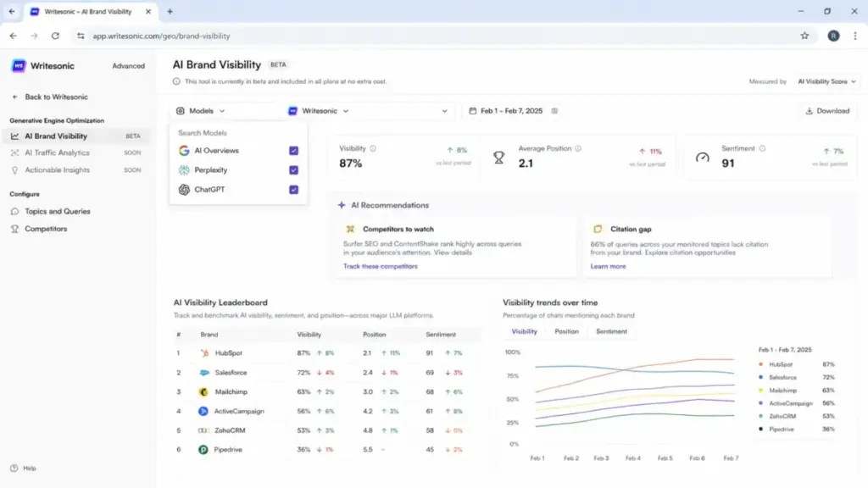Image resolution: width=868 pixels, height=488 pixels.
Task: Go back with the browser back arrow
Action: (x=14, y=36)
